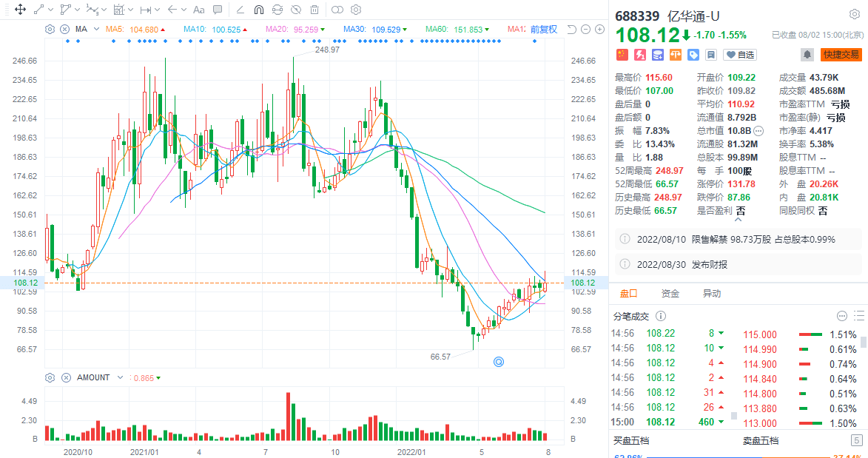Click the trash icon to delete drawings
Image resolution: width=868 pixels, height=458 pixels.
point(314,10)
